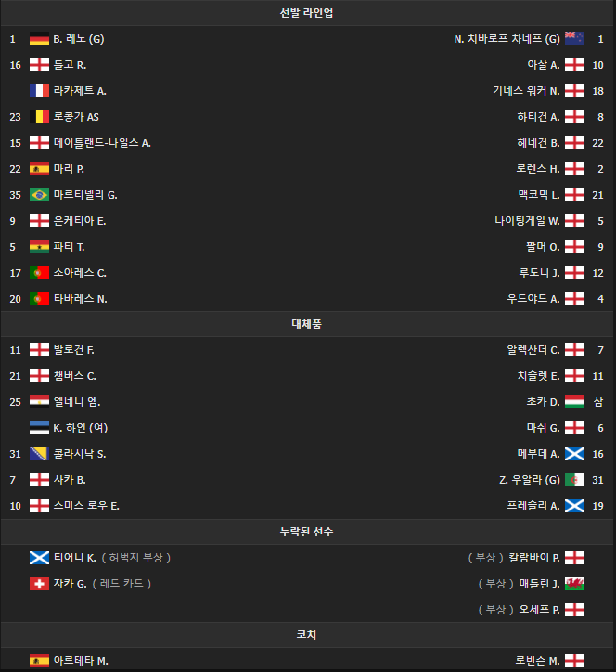Viewport: 616px width, 672px height.
Task: Click the German flag beside B. 레노
Action: click(x=39, y=39)
